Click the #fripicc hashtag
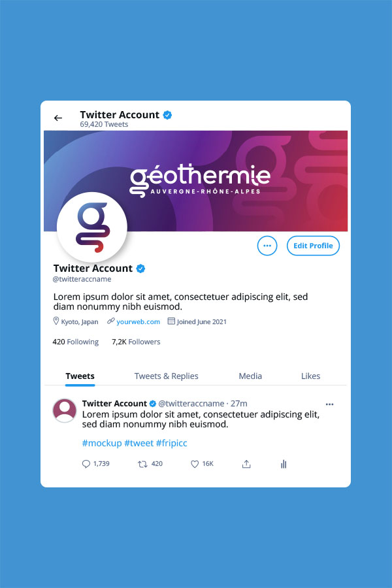This screenshot has height=588, width=392. pos(171,443)
